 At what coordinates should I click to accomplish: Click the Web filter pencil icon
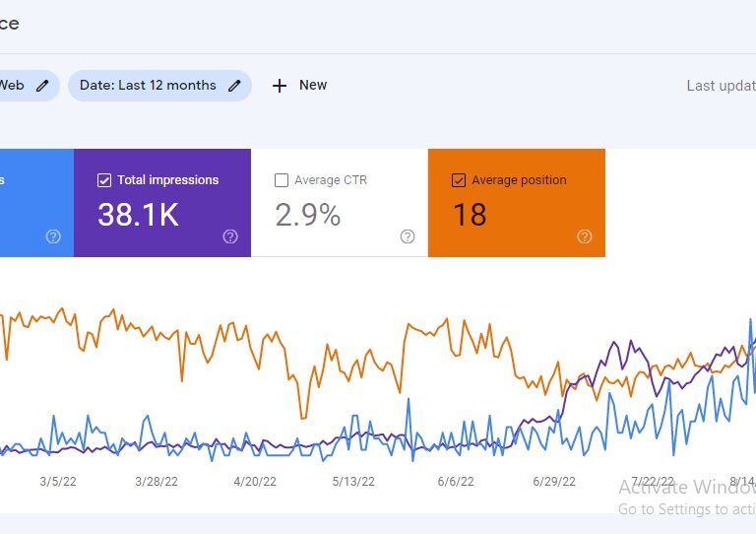(x=42, y=86)
